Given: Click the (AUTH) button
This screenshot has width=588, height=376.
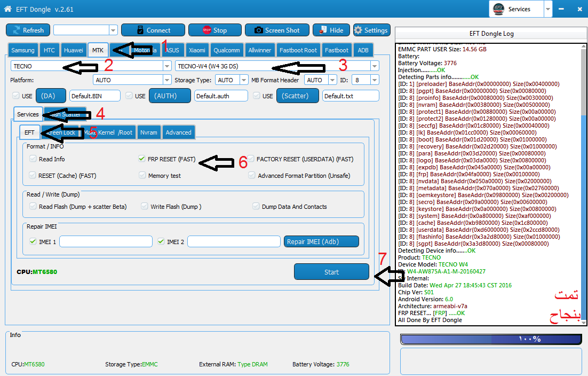Looking at the screenshot, I should point(170,96).
